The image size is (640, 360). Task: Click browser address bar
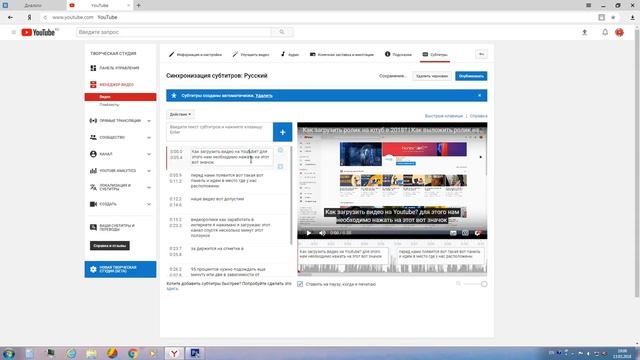point(318,17)
